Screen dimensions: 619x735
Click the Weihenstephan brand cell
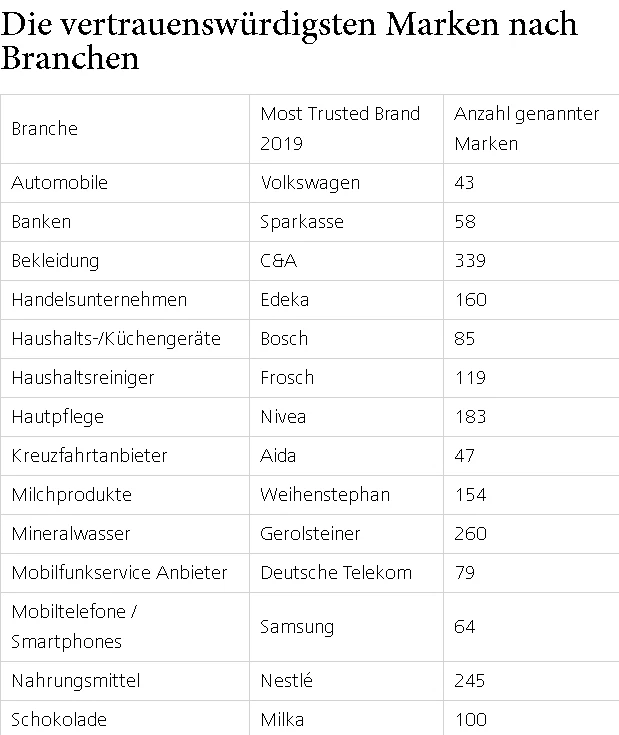[325, 495]
